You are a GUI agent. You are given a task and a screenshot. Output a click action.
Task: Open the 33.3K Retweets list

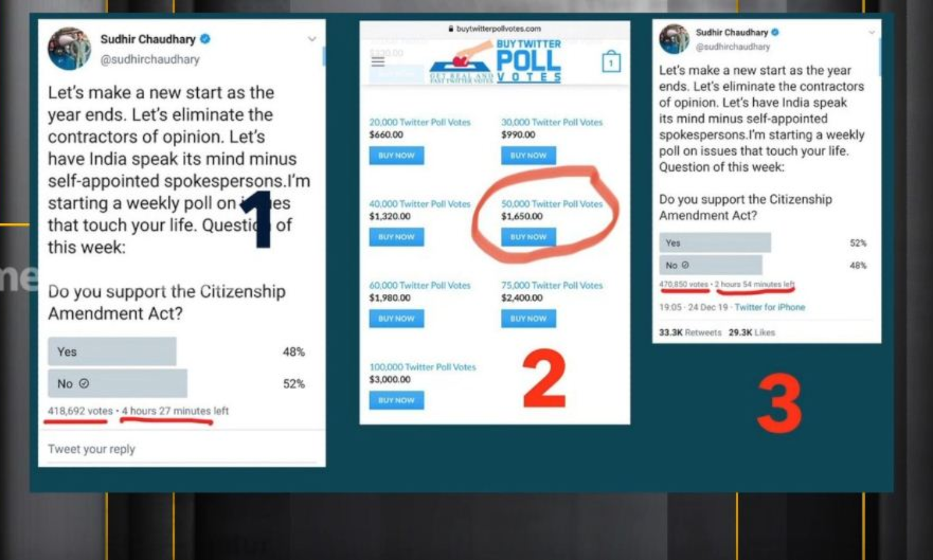(x=690, y=333)
